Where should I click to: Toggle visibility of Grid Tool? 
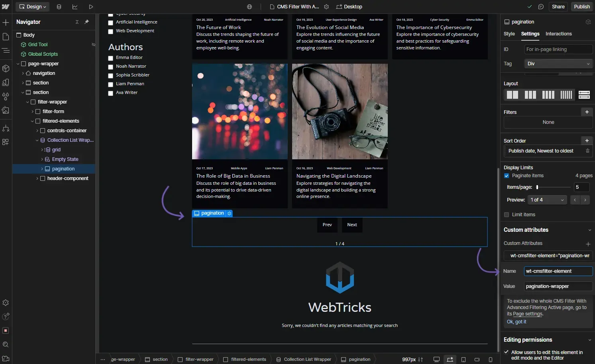coord(93,45)
